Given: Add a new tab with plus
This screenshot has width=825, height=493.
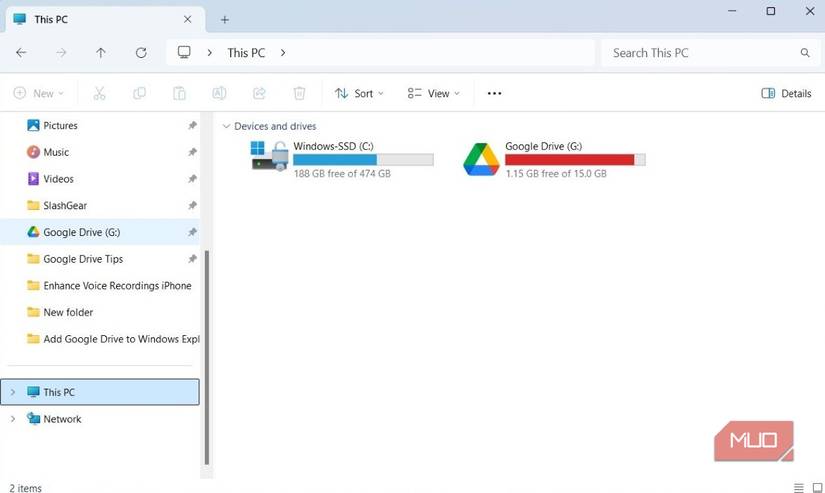Looking at the screenshot, I should pos(225,19).
